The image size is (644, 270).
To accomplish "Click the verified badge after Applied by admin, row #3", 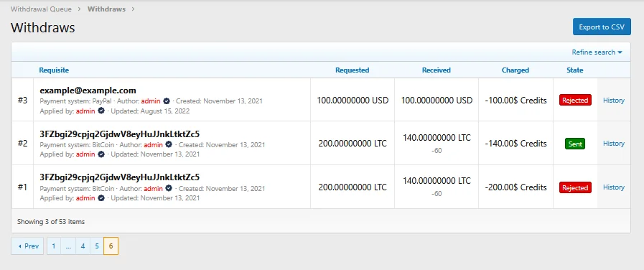I will point(101,111).
